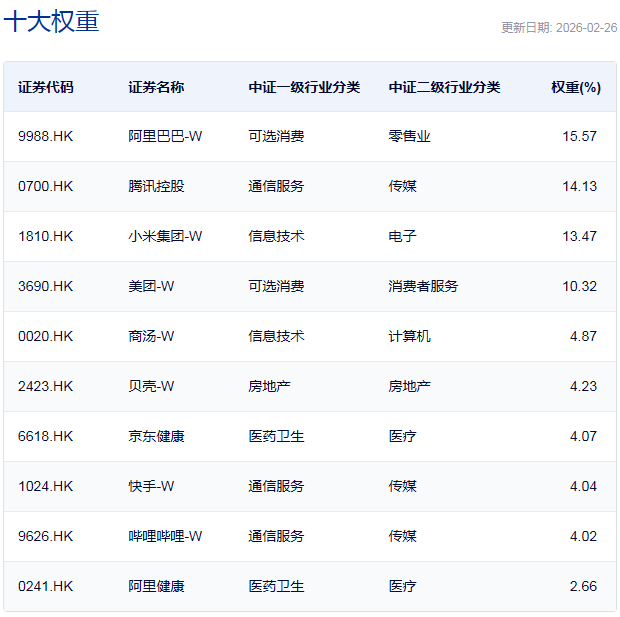620x617 pixels.
Task: Click the 十大权重 section title
Action: coord(52,22)
